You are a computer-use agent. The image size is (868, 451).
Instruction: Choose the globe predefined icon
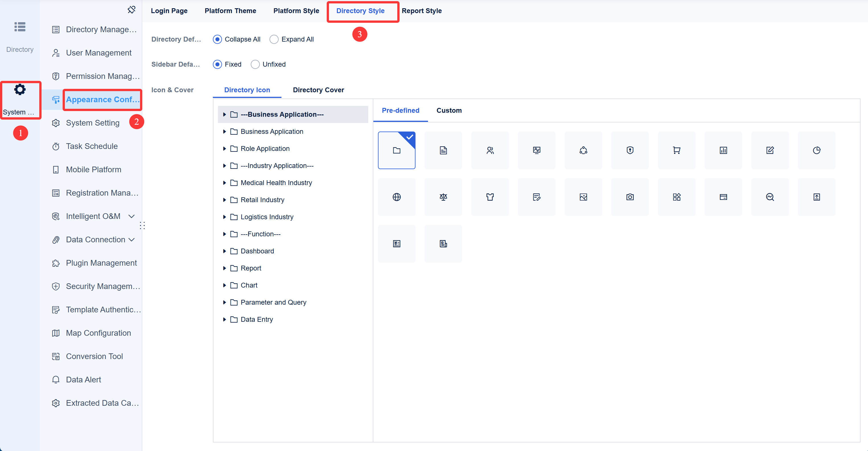tap(397, 197)
